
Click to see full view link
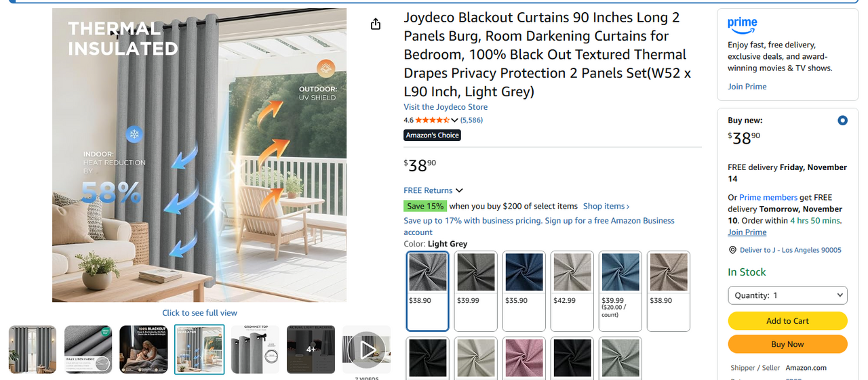[199, 313]
